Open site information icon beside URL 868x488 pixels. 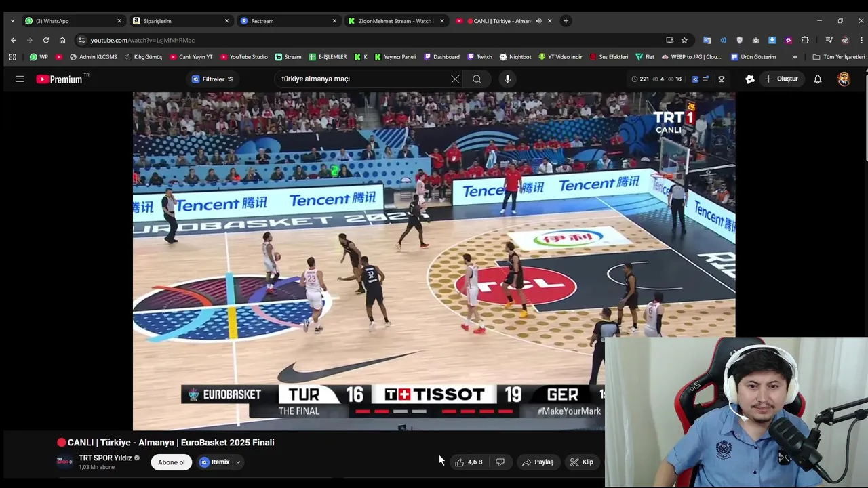pos(81,40)
